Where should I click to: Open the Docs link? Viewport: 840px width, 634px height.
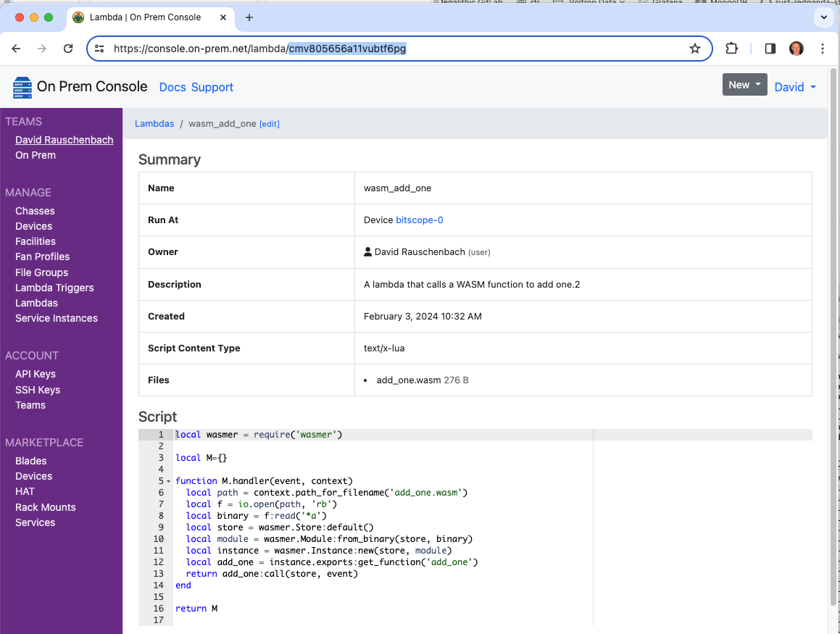click(172, 87)
